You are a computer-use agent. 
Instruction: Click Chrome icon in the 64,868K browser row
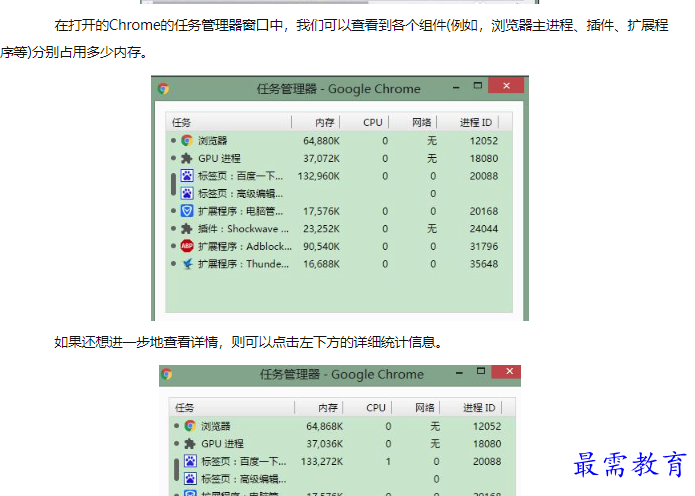[190, 426]
